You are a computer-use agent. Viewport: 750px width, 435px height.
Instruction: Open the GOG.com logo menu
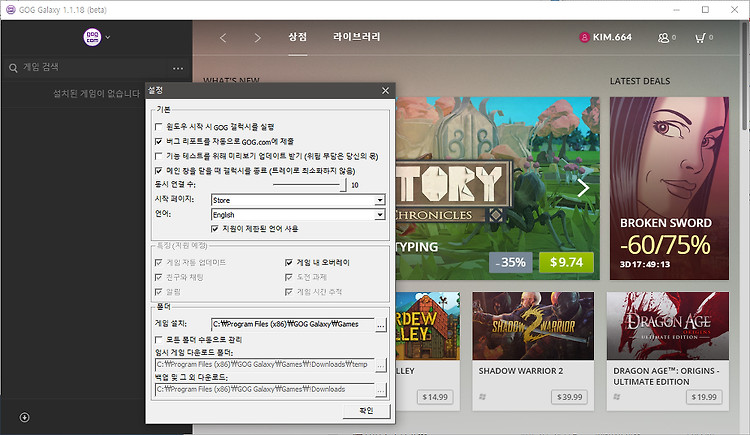click(92, 37)
